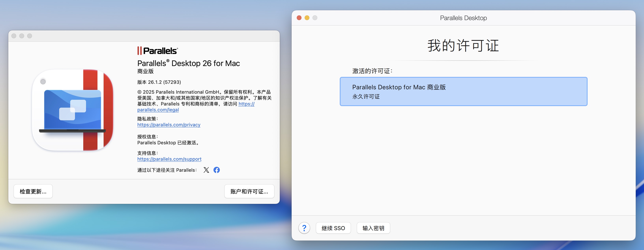
Task: Click the 我的许可证 heading
Action: point(463,46)
